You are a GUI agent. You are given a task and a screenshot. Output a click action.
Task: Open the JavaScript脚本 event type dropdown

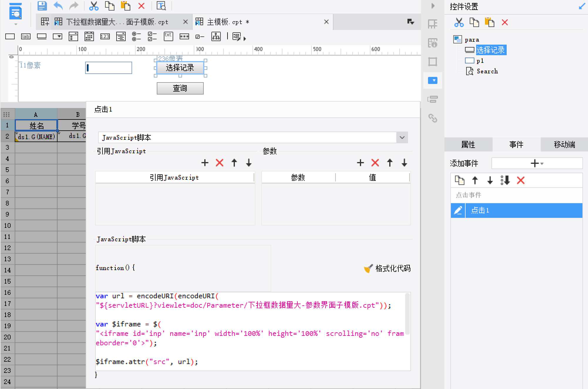pos(402,137)
